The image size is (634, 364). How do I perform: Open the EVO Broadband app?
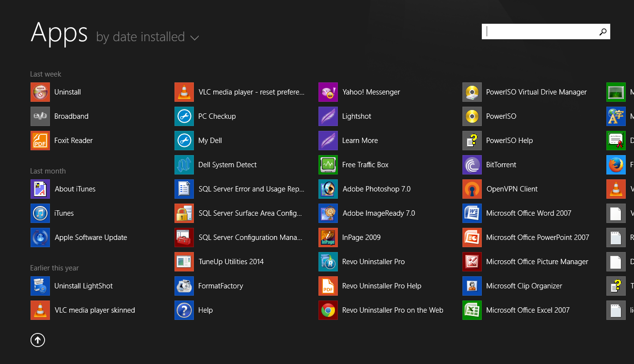(60, 116)
